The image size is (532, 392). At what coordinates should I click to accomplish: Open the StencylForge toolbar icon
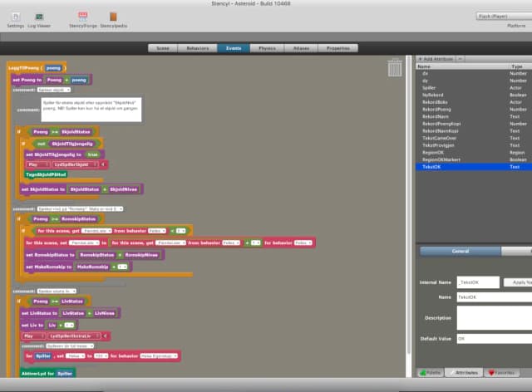(83, 17)
